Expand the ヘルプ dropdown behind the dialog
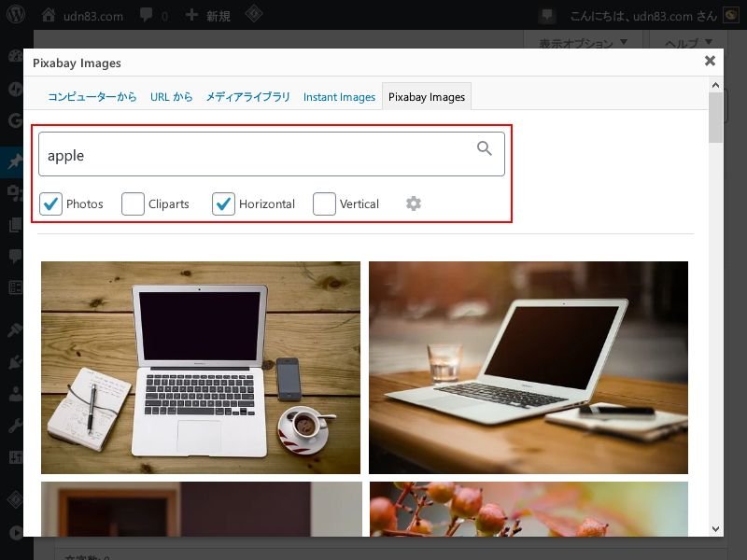The width and height of the screenshot is (747, 560). point(688,43)
